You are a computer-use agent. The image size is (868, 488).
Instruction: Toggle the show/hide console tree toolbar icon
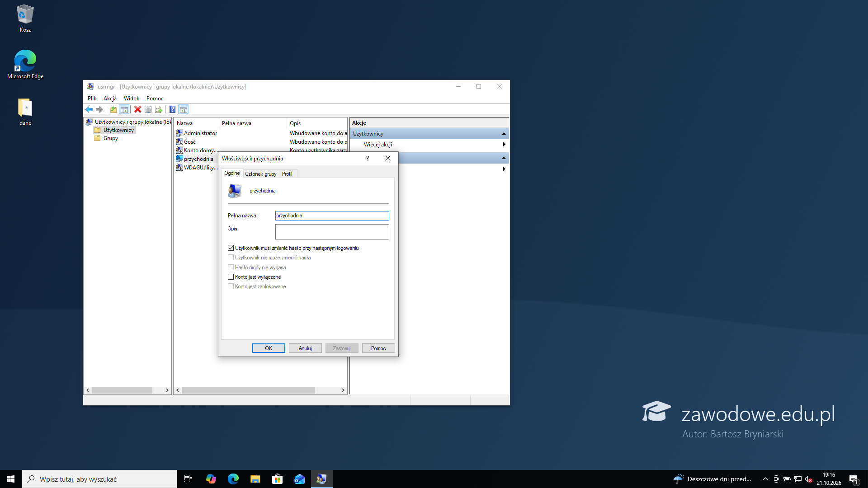pos(124,109)
